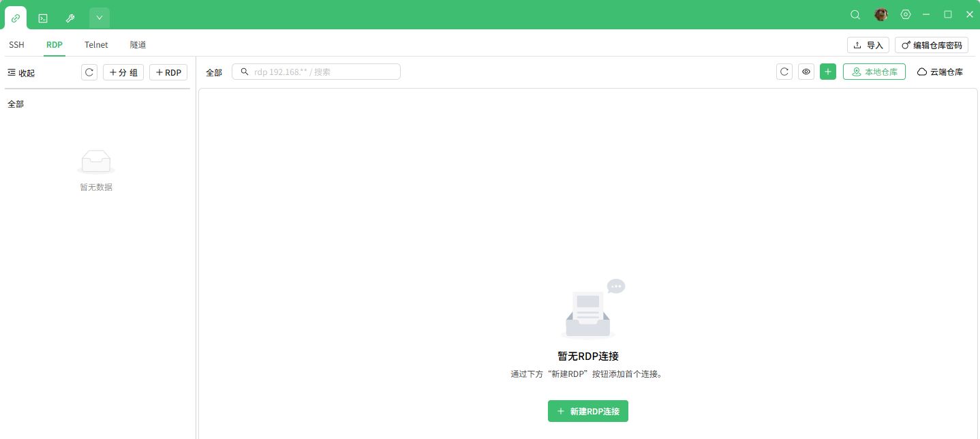Open the terminal tab icon
Viewport: 980px width, 439px height.
point(42,18)
